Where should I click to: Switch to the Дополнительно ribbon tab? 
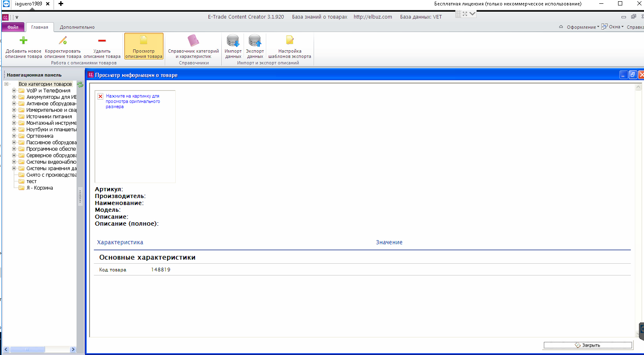(77, 27)
